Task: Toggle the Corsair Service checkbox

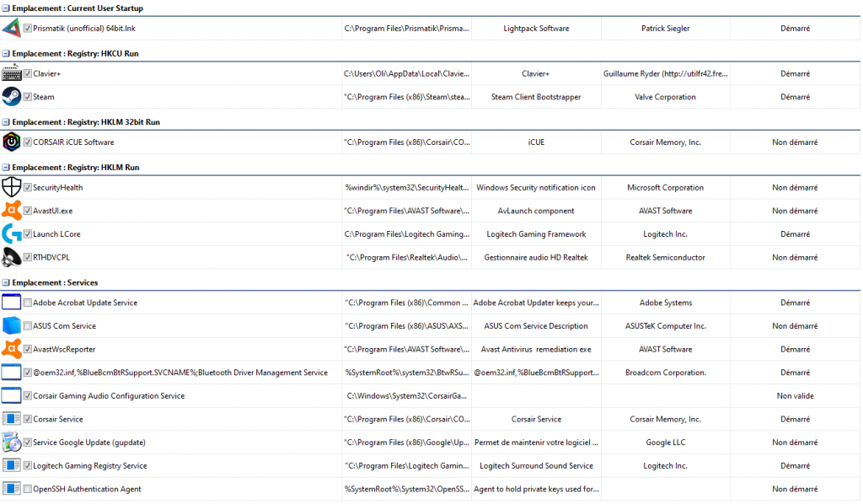Action: coord(28,419)
